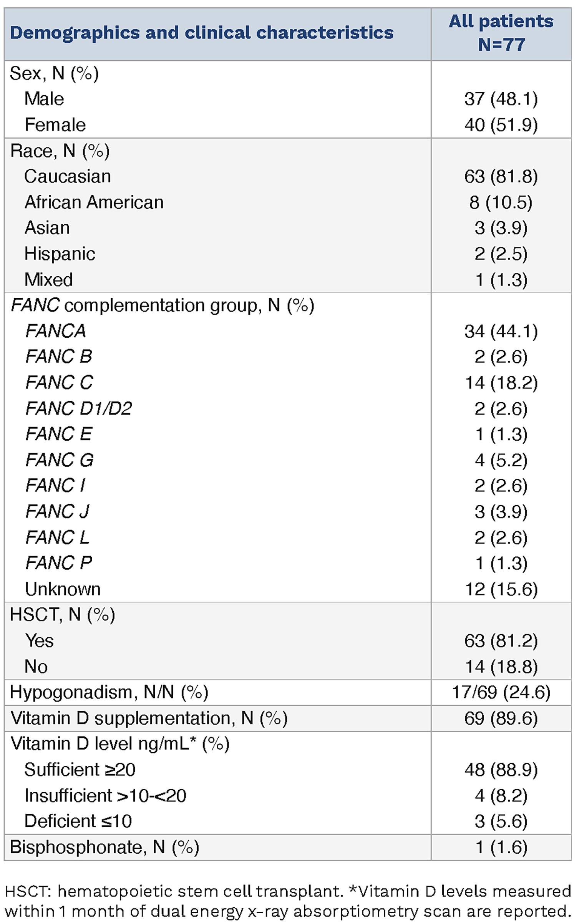Click the 'Deficient ≤10' row label
The image size is (579, 924).
tap(78, 821)
